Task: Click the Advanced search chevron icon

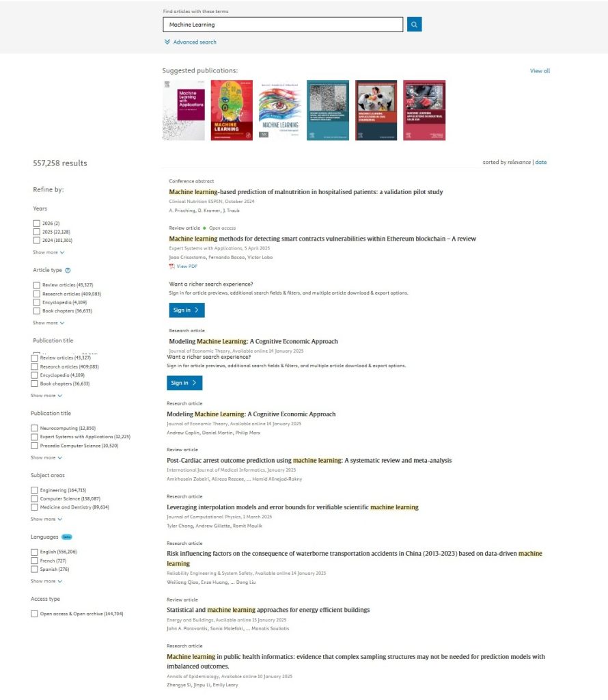Action: pyautogui.click(x=167, y=42)
